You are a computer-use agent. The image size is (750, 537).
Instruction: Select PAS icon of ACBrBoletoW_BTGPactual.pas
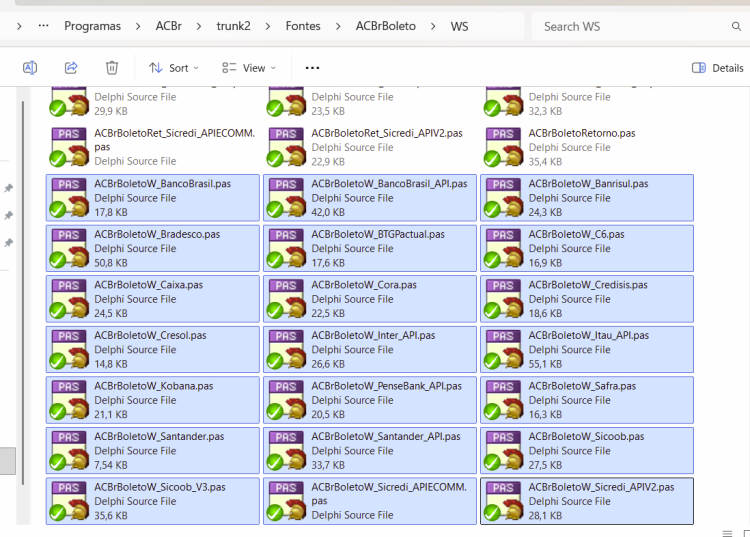(x=287, y=249)
